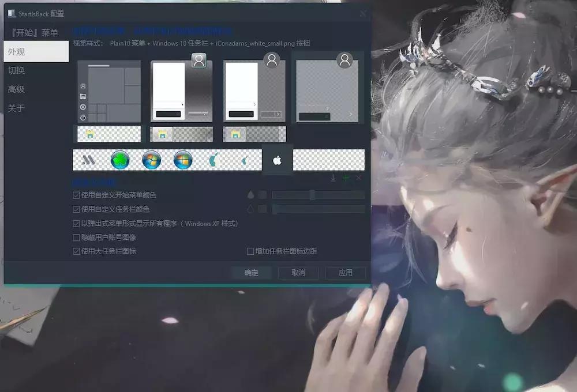Add a custom start button with plus icon
The image size is (577, 392).
tap(346, 179)
